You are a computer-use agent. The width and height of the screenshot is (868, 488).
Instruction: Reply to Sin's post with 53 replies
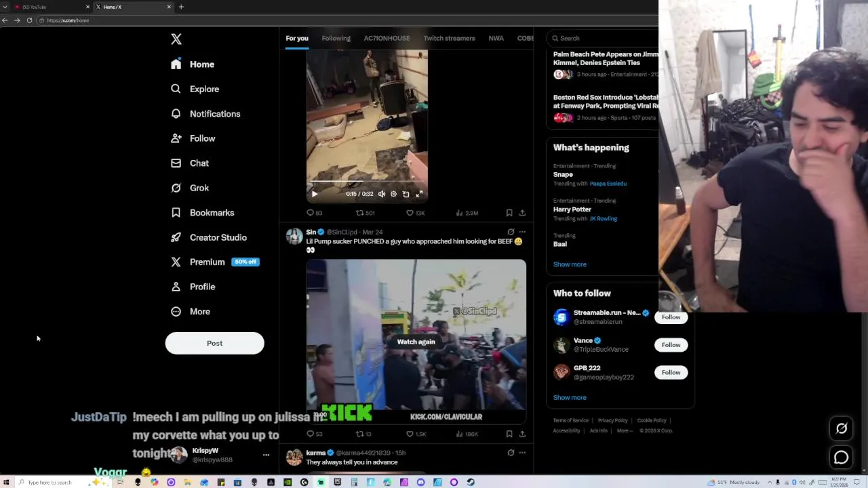point(315,434)
